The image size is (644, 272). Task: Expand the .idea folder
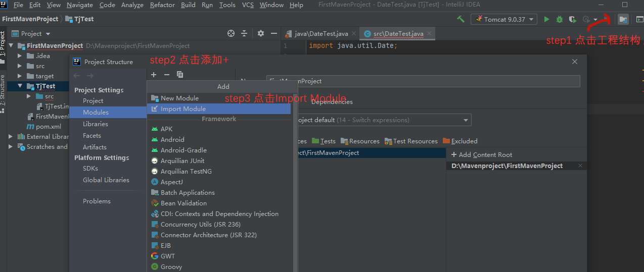click(20, 56)
